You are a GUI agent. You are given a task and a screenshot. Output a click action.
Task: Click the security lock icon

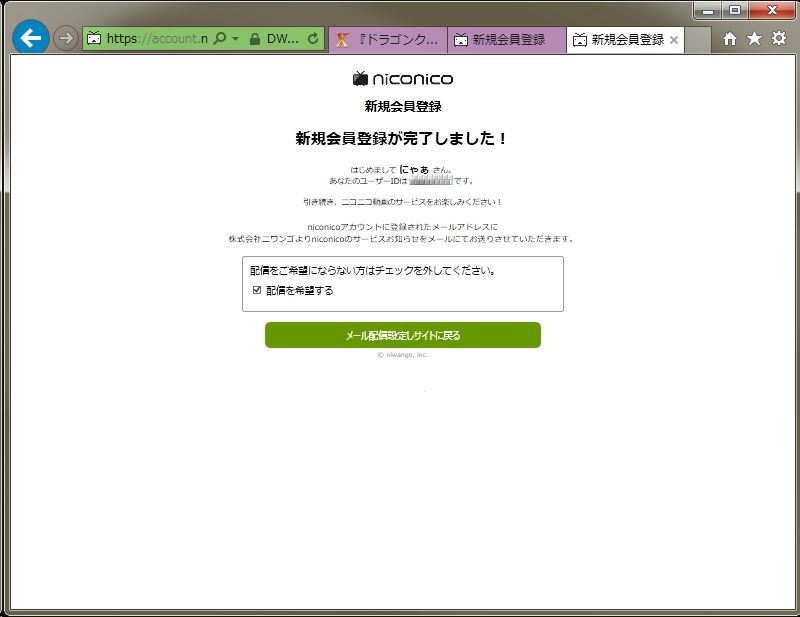255,39
